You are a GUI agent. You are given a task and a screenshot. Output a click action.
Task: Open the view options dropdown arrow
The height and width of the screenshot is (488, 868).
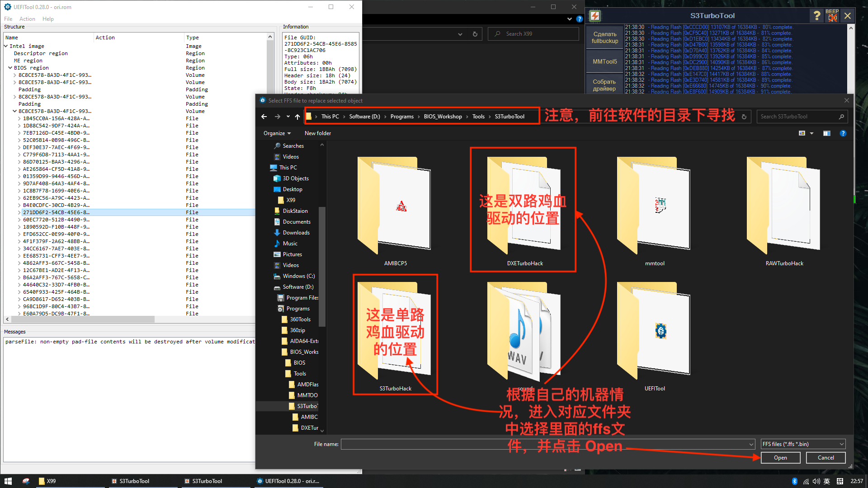tap(811, 133)
